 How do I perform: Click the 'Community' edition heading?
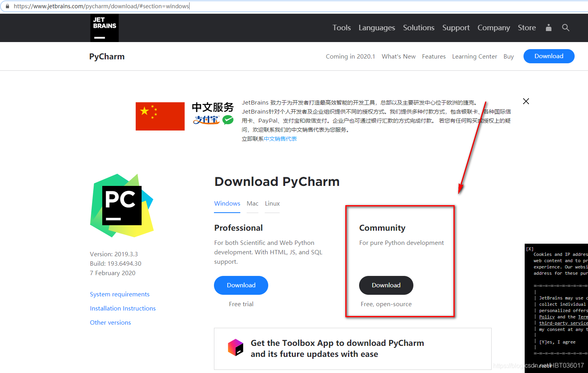[x=382, y=228]
